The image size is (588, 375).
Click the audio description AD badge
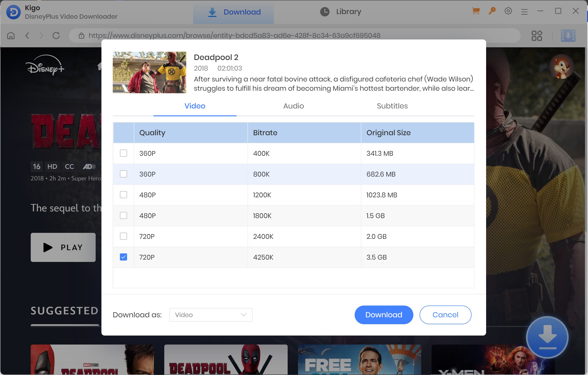click(x=89, y=167)
